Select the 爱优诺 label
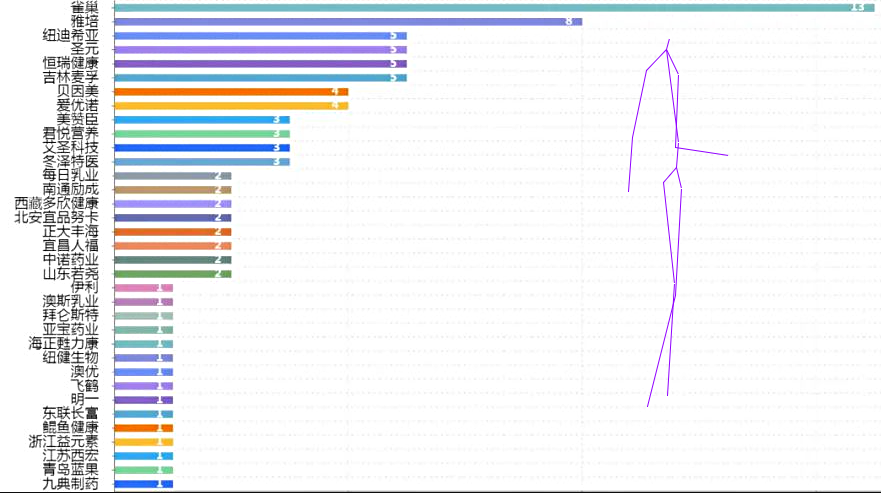 pyautogui.click(x=78, y=106)
